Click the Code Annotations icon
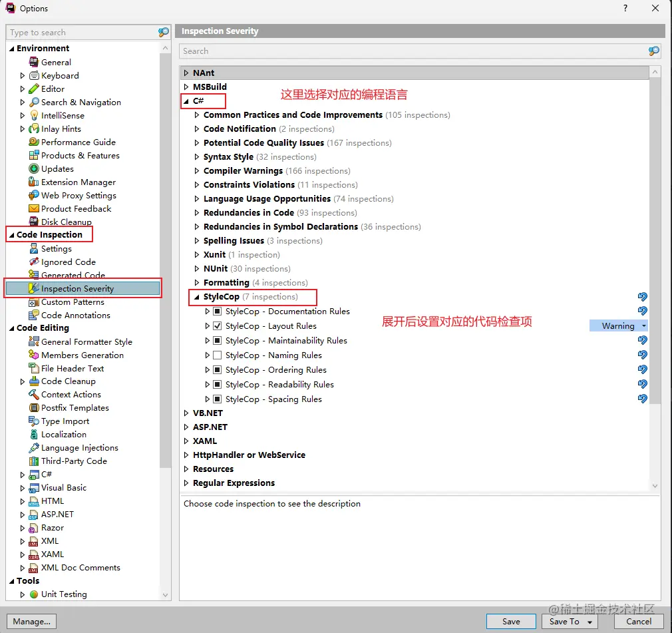Screen dimensions: 672x633 [34, 316]
